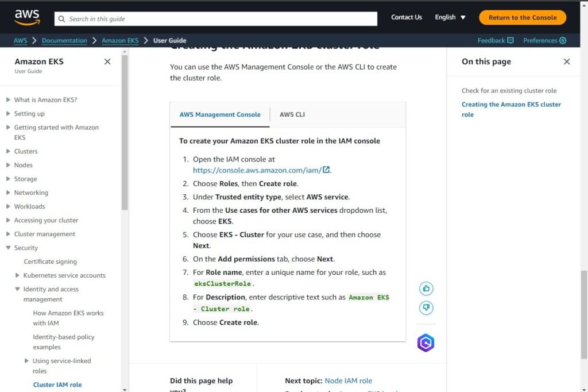
Task: Click the search magnifier icon
Action: (x=61, y=19)
